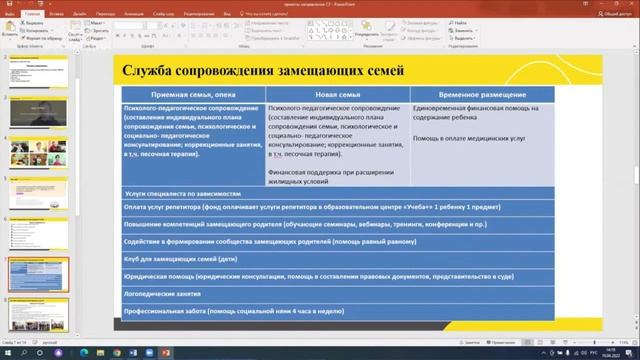Click Text Direction (Направление текста)
This screenshot has height=360, width=640.
[267, 23]
